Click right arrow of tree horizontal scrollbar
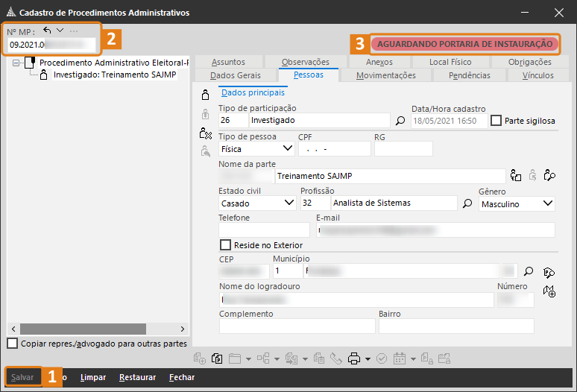The image size is (577, 392). point(183,329)
